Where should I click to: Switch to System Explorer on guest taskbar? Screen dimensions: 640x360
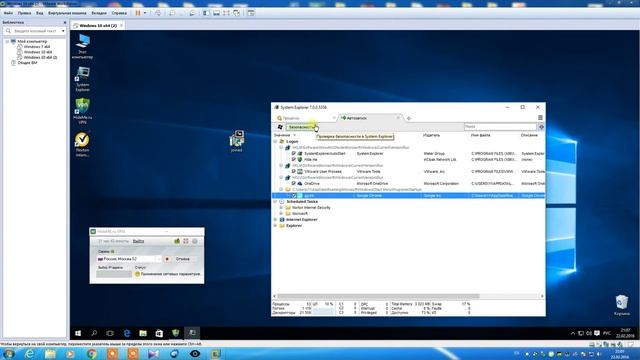click(192, 333)
